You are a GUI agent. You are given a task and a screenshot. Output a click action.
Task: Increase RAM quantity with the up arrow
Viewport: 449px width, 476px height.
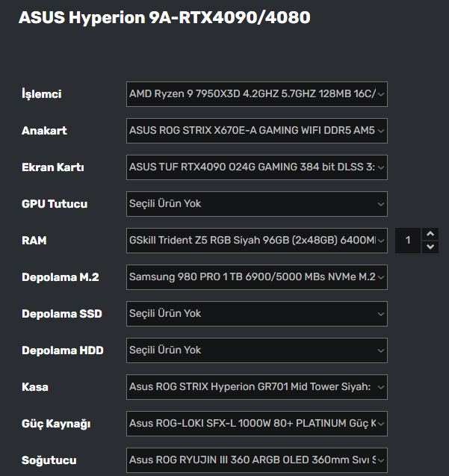tap(430, 234)
